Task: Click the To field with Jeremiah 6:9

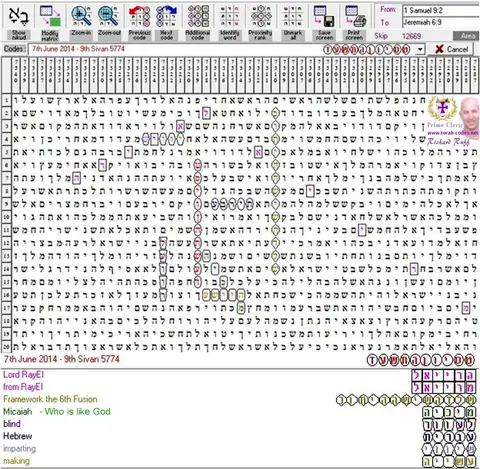Action: point(441,22)
